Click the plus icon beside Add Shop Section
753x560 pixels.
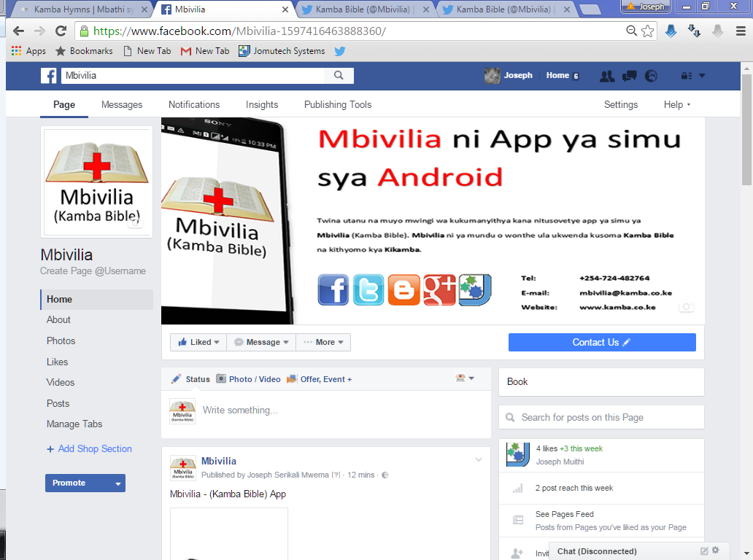coord(50,448)
